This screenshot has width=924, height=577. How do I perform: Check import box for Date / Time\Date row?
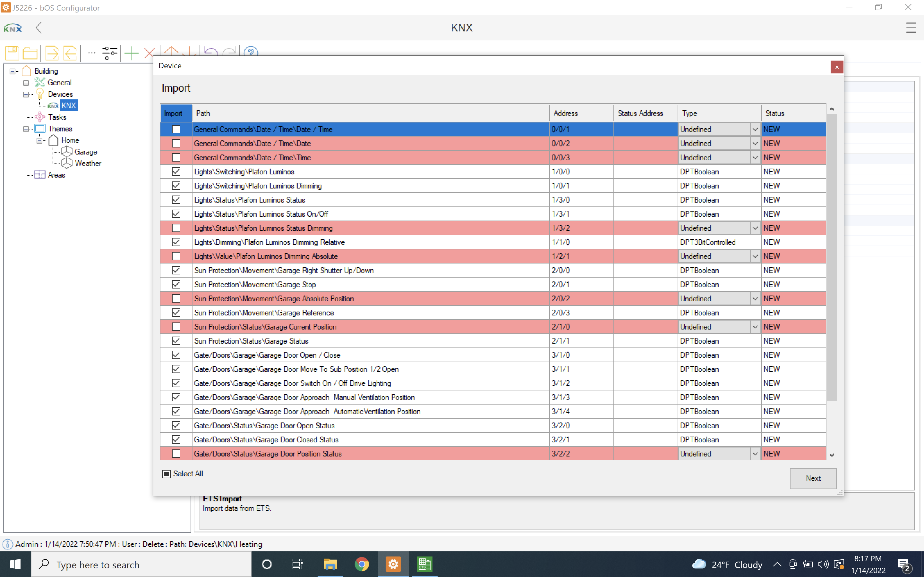[176, 144]
